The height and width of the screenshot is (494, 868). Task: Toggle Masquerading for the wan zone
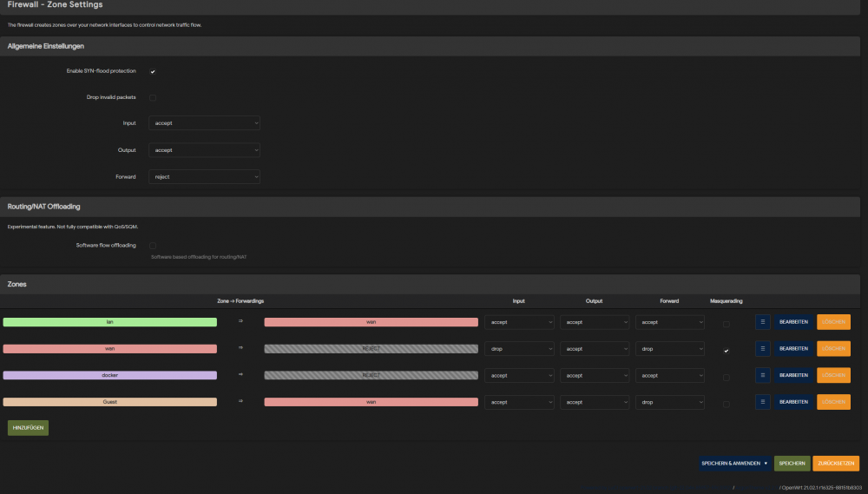(727, 351)
